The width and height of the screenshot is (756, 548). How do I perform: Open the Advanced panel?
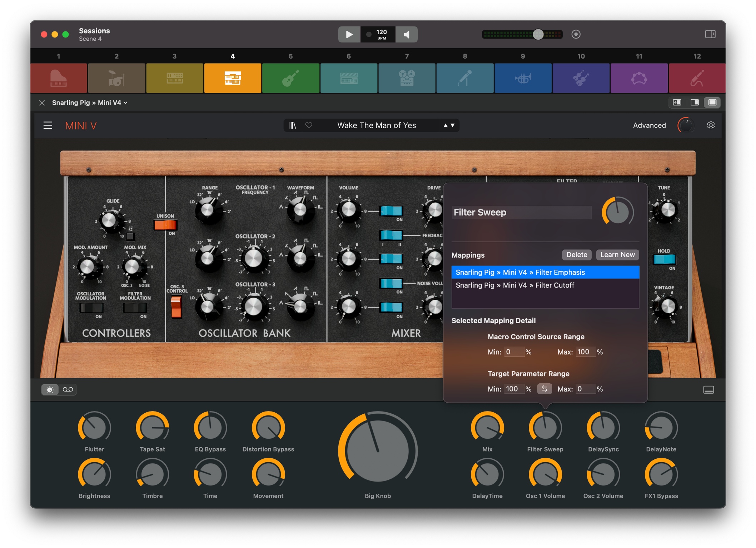[x=649, y=125]
